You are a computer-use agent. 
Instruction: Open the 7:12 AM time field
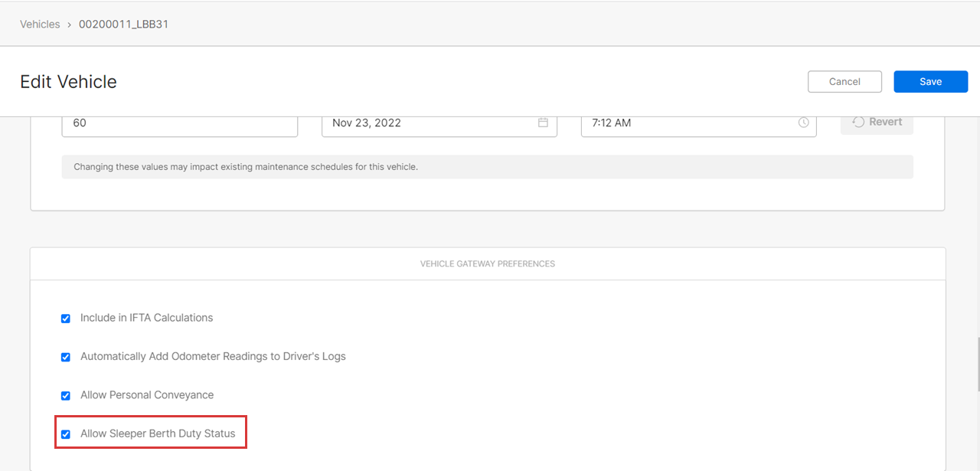click(698, 126)
